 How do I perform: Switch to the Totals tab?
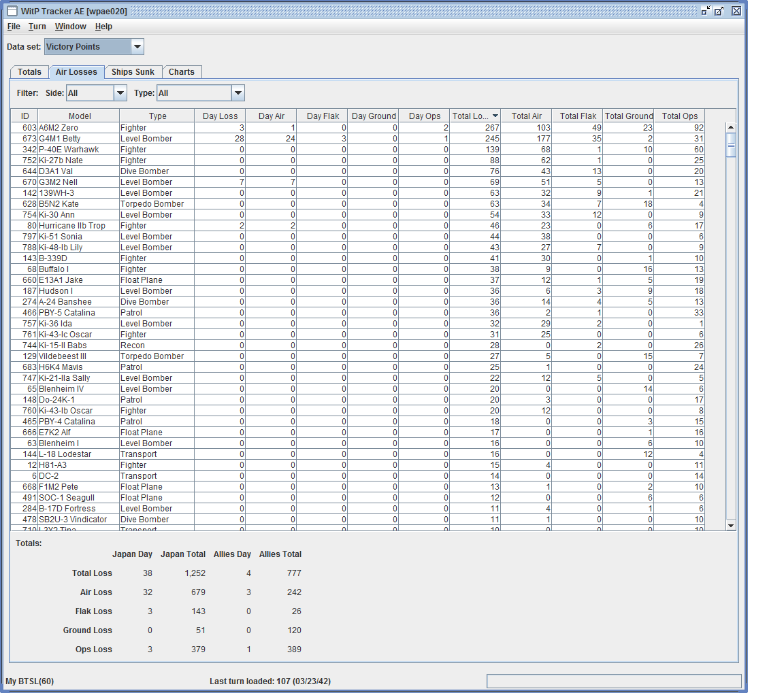tap(29, 72)
